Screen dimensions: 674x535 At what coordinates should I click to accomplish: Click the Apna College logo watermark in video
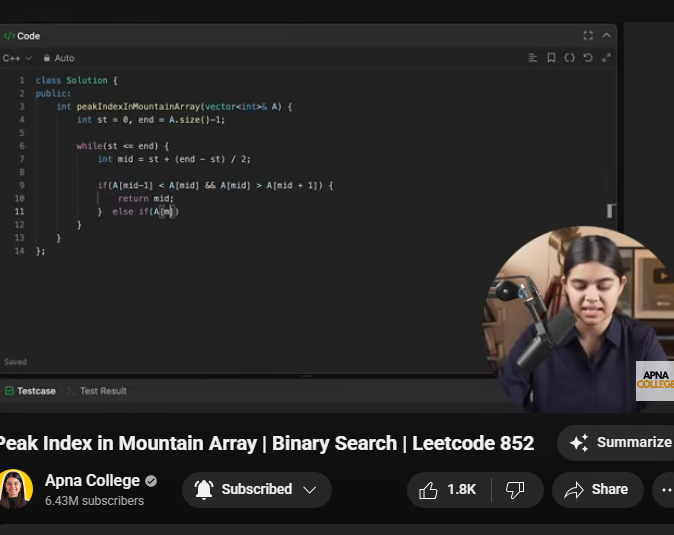655,381
